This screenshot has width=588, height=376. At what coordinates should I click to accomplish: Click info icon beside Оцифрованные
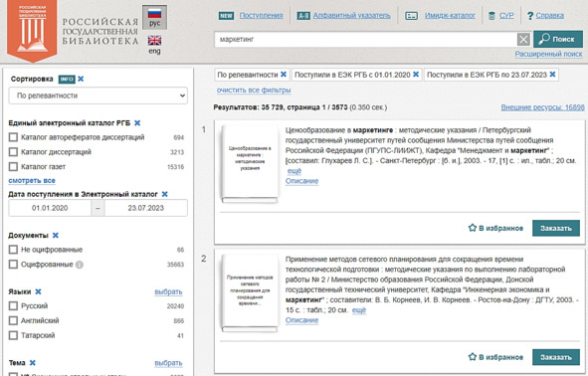[80, 265]
